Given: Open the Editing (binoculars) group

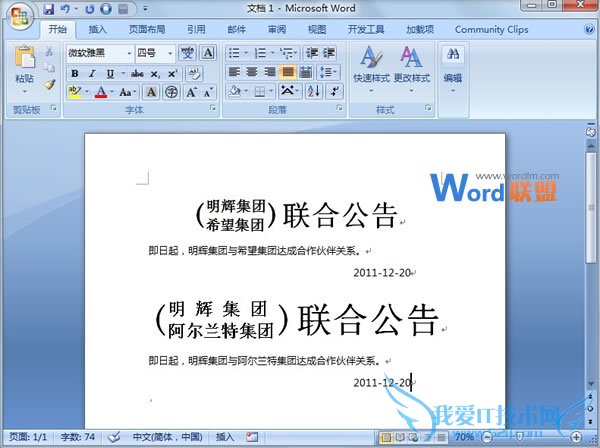Looking at the screenshot, I should point(453,69).
